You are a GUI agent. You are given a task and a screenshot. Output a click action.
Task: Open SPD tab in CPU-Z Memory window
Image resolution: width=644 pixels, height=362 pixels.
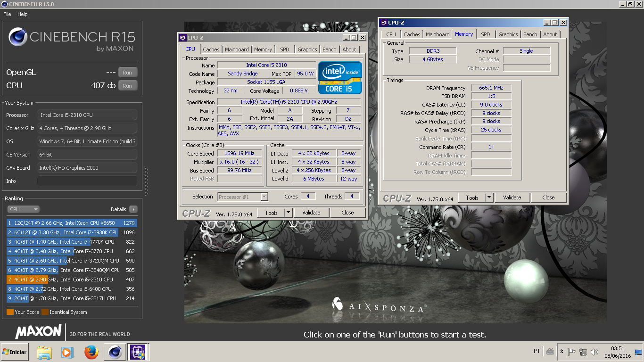[486, 34]
